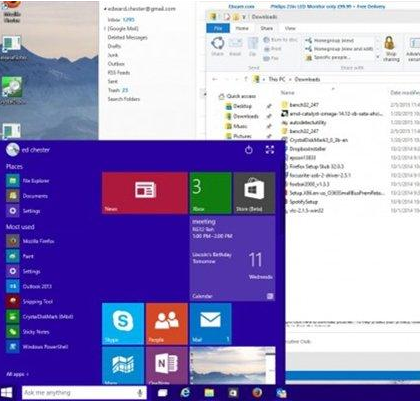420x401 pixels.
Task: Switch to the Home ribbon tab
Action: click(x=242, y=28)
